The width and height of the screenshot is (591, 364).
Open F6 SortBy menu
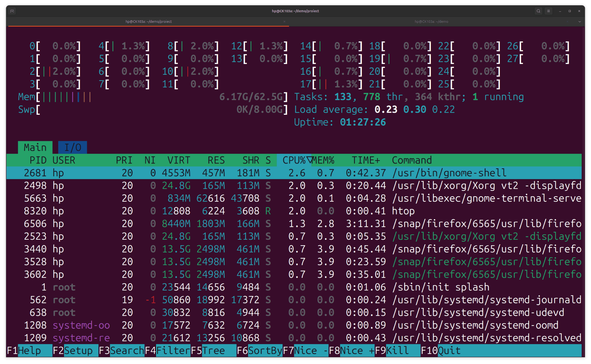[259, 350]
